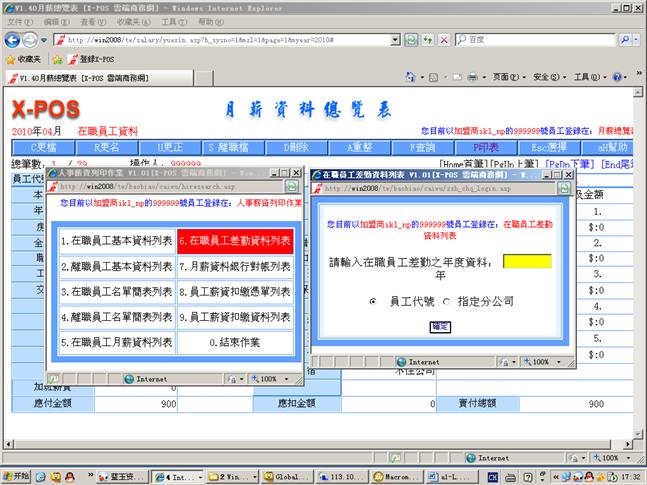Click the IE back navigation arrow
This screenshot has height=485, width=647.
pos(12,40)
